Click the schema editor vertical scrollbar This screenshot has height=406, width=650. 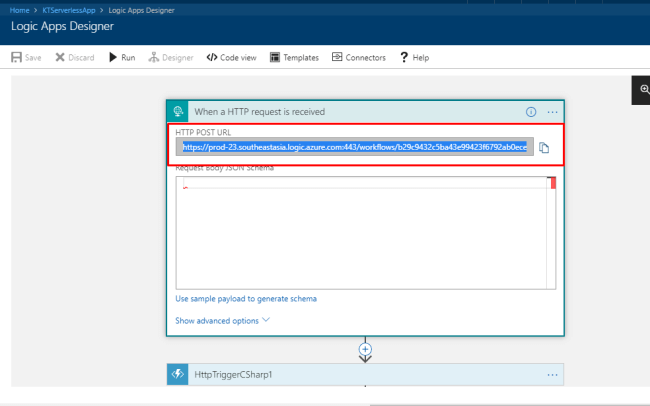coord(551,233)
